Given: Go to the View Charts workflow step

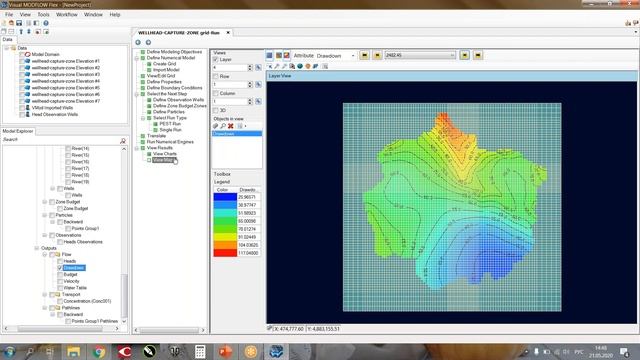Looking at the screenshot, I should tap(165, 154).
